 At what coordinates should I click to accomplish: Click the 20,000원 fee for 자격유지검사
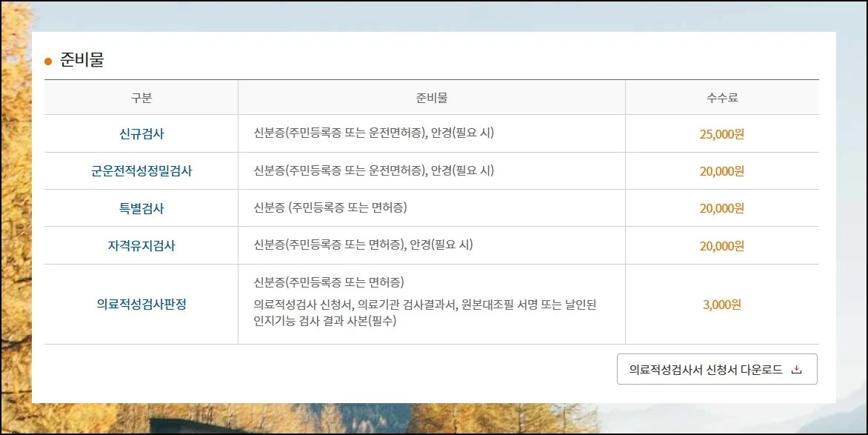click(x=722, y=245)
